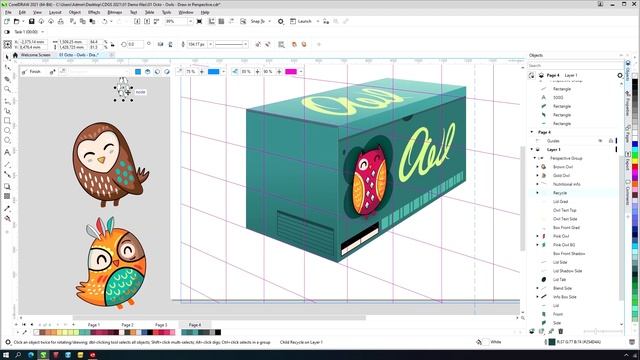
Task: Click the Undo arrow icon
Action: pyautogui.click(x=104, y=21)
